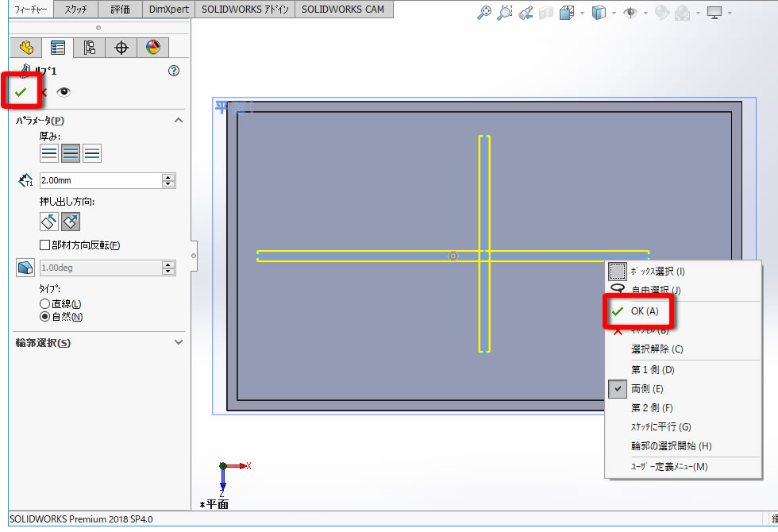Click the panel collapse handle on left pane edge
778x532 pixels.
[194, 256]
